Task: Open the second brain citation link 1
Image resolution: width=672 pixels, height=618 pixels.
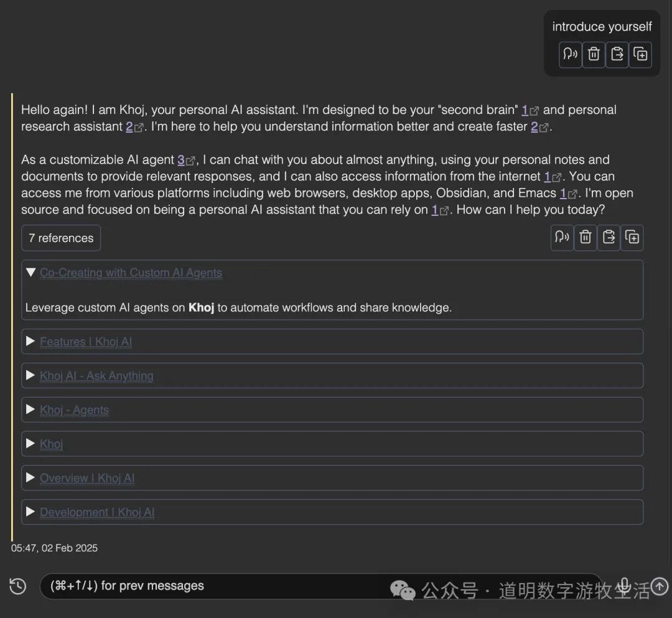Action: pos(526,110)
